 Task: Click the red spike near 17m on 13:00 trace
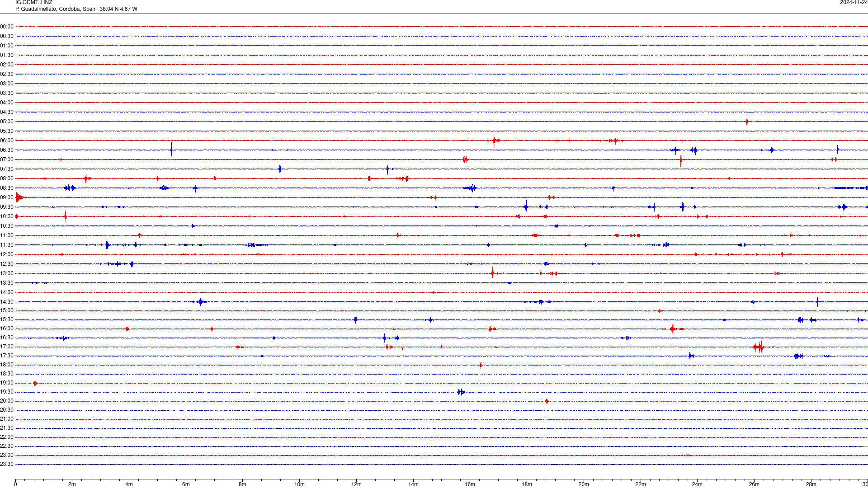[x=492, y=272]
